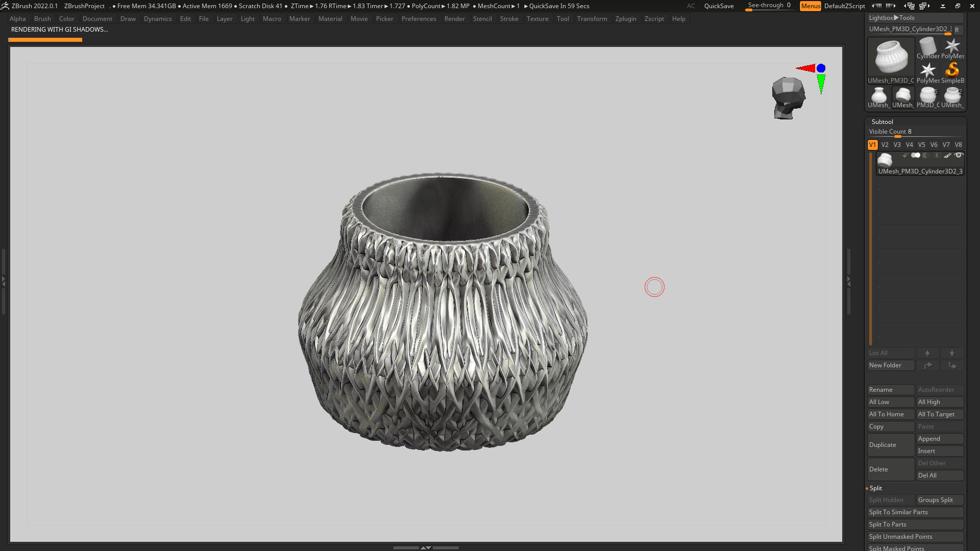Activate visibility set V1
This screenshot has height=551, width=980.
click(872, 145)
